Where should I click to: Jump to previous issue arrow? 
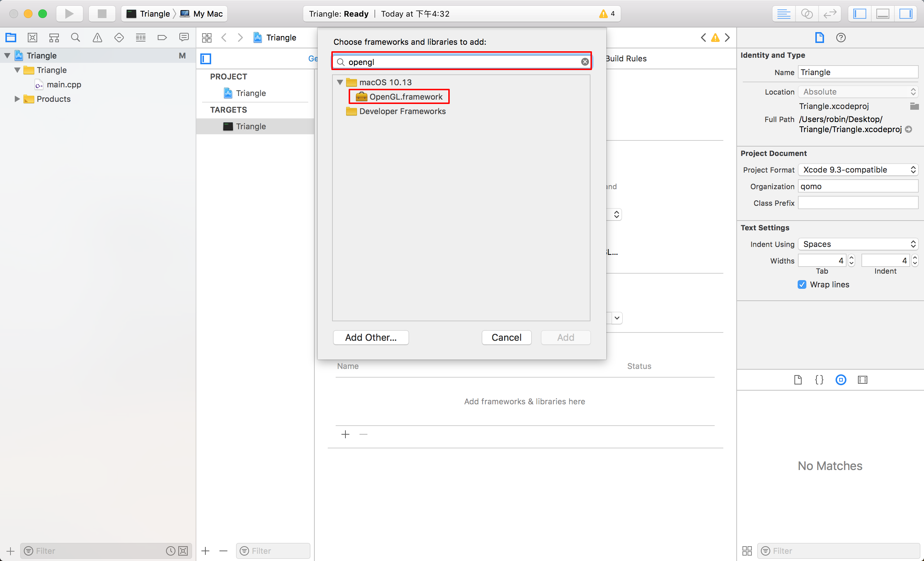pos(703,38)
